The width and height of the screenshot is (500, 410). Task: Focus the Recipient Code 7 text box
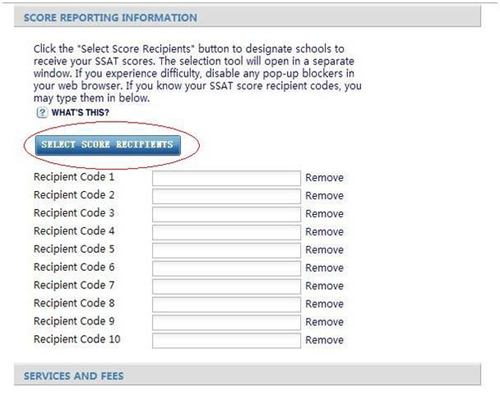click(226, 286)
